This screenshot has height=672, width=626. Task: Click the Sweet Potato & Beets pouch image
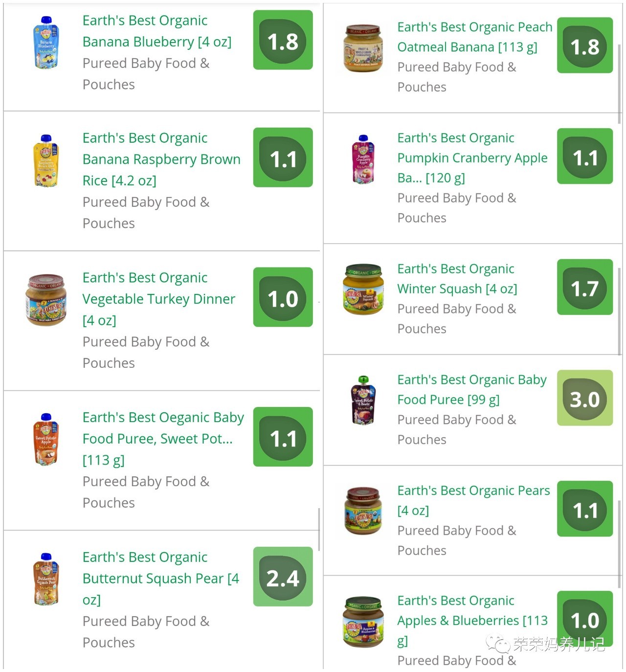click(363, 400)
